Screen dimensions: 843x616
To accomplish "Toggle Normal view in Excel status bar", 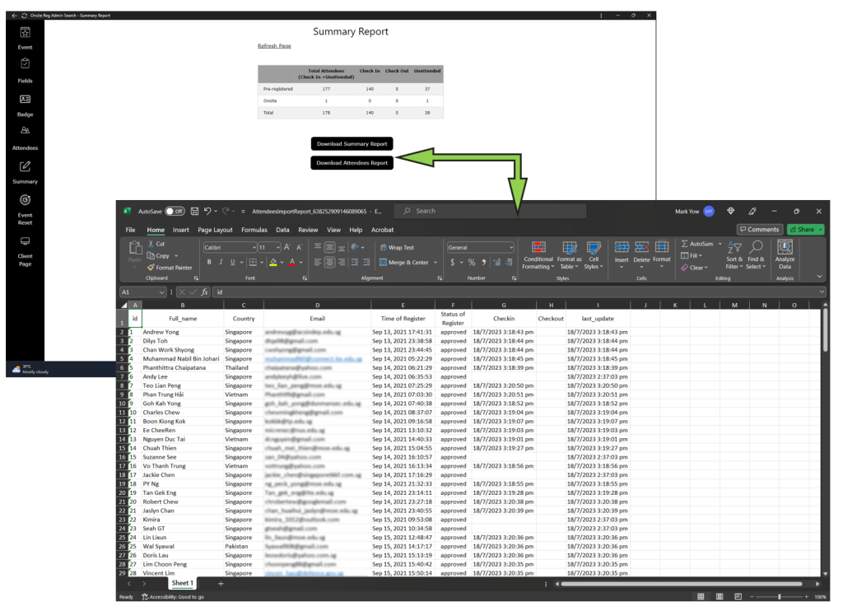I will click(701, 596).
